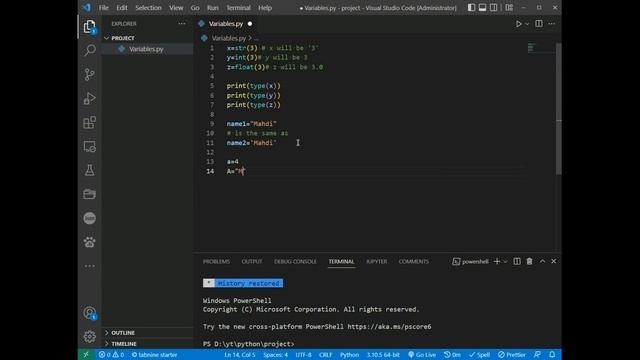Customize layout icon in title bar
Viewport: 640px width, 360px height.
[509, 8]
